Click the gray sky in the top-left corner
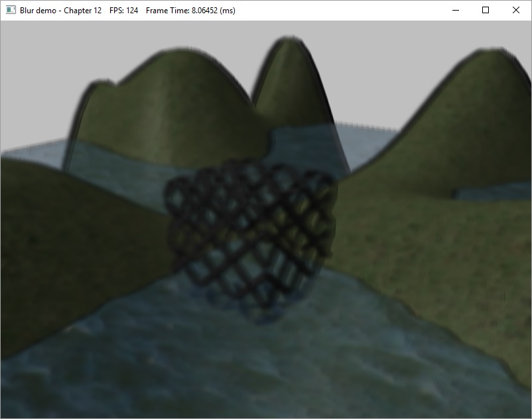The width and height of the screenshot is (532, 419). pos(33,53)
